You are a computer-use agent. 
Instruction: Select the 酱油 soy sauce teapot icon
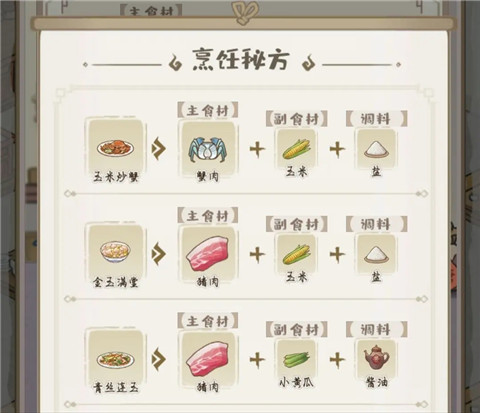tap(376, 359)
